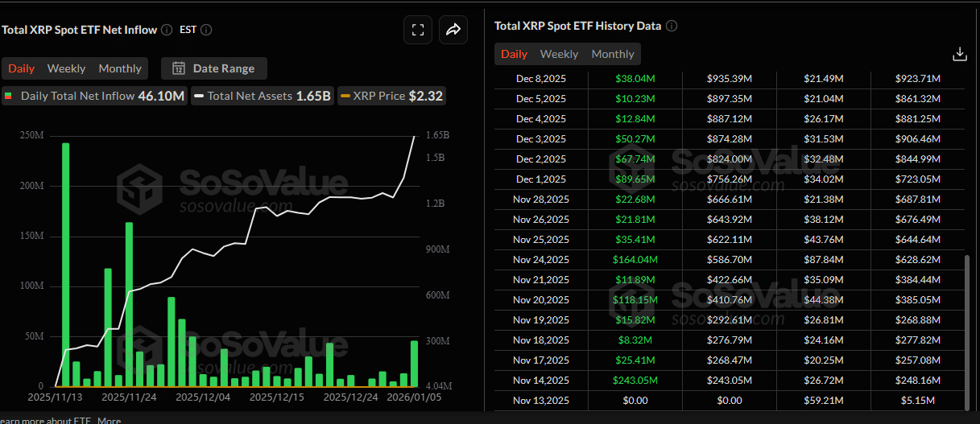Click the $21.81M inflow value
The width and height of the screenshot is (980, 424).
point(635,220)
